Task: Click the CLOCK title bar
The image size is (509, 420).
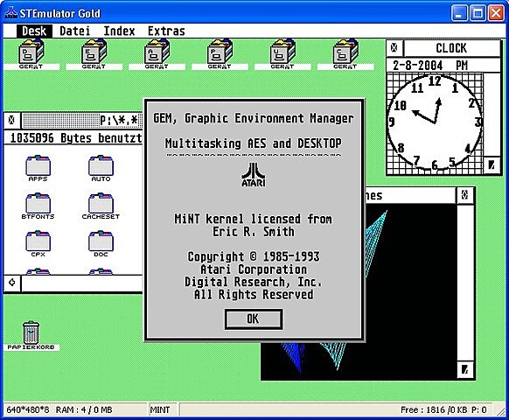Action: pos(452,48)
